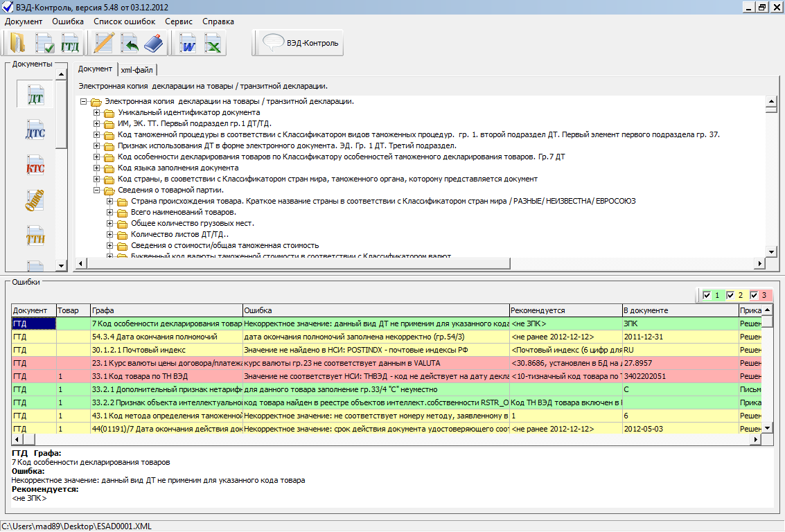Toggle error level 1 green checkbox
785x532 pixels.
coord(707,295)
